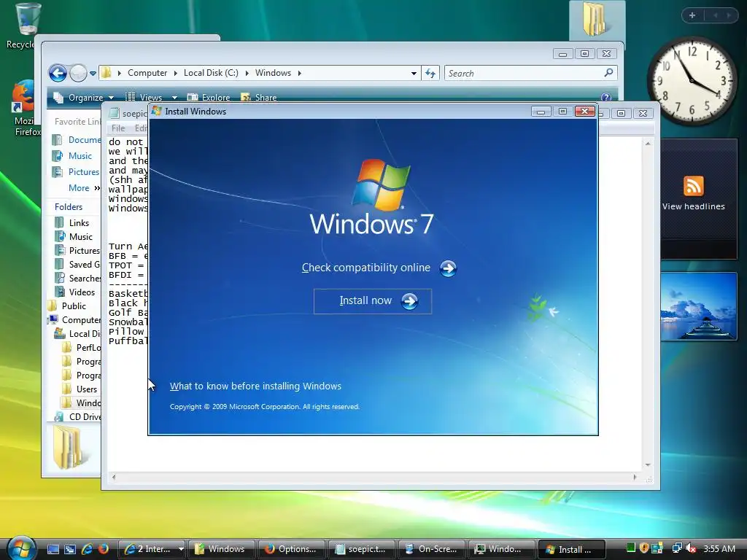Image resolution: width=747 pixels, height=560 pixels.
Task: Click the folder icon at top of desktop
Action: [x=595, y=20]
